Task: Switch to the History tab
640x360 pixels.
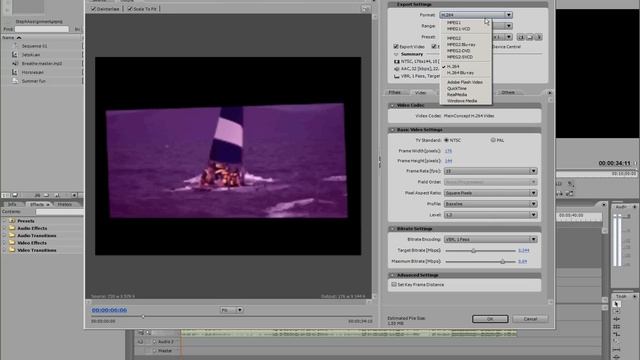Action: click(x=64, y=204)
